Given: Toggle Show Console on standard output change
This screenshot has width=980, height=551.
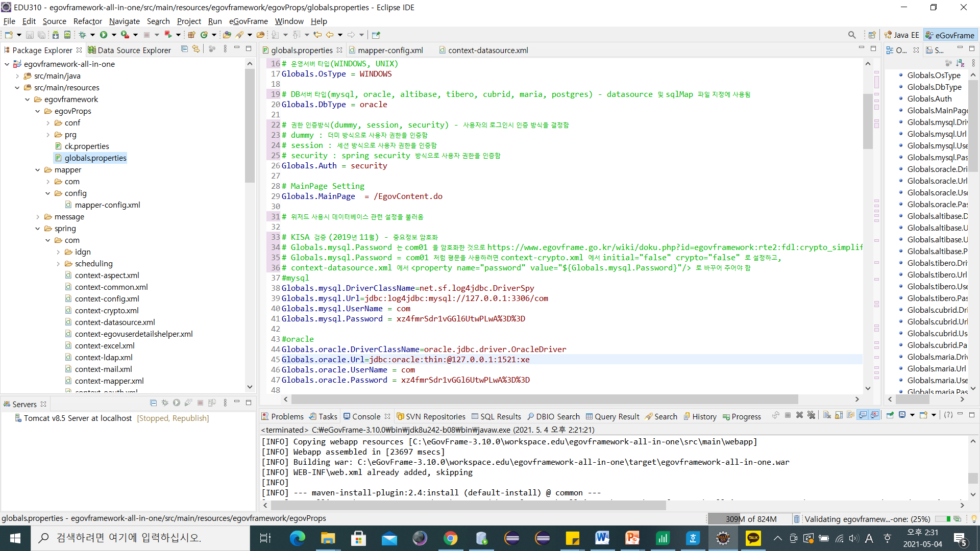Looking at the screenshot, I should 863,415.
